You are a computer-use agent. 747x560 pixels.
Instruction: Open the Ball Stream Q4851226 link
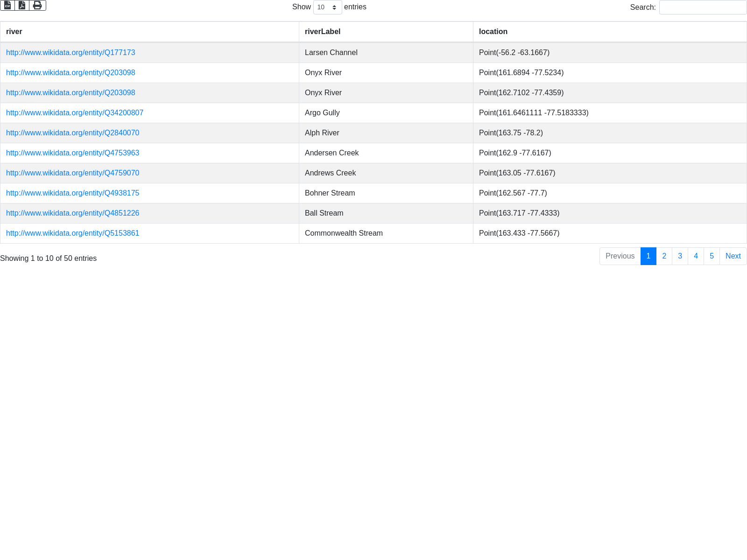[x=72, y=213]
